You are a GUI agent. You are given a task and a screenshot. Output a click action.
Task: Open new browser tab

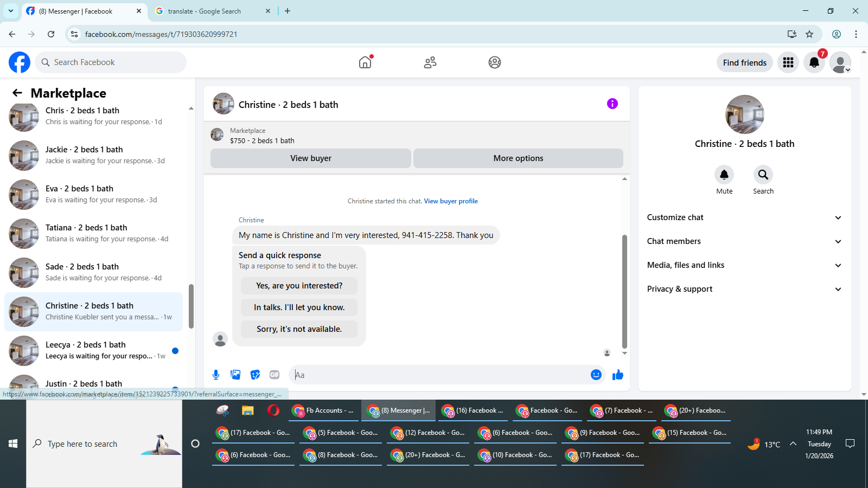[288, 11]
